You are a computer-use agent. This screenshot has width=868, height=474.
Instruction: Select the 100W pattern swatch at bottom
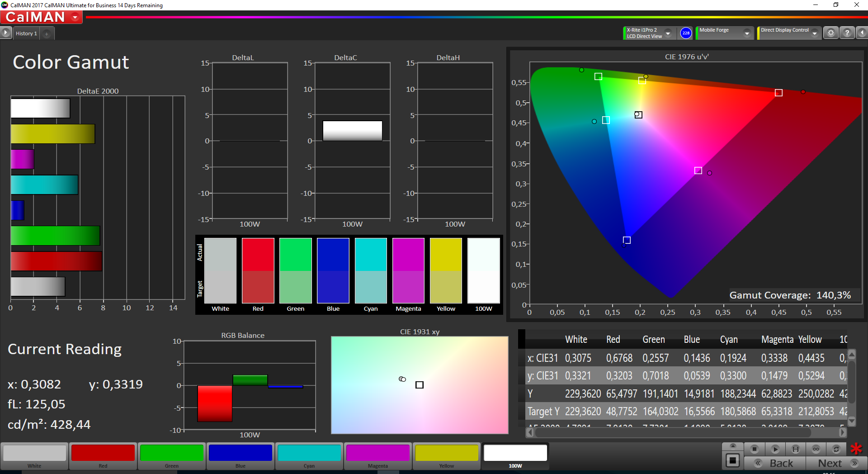(515, 456)
